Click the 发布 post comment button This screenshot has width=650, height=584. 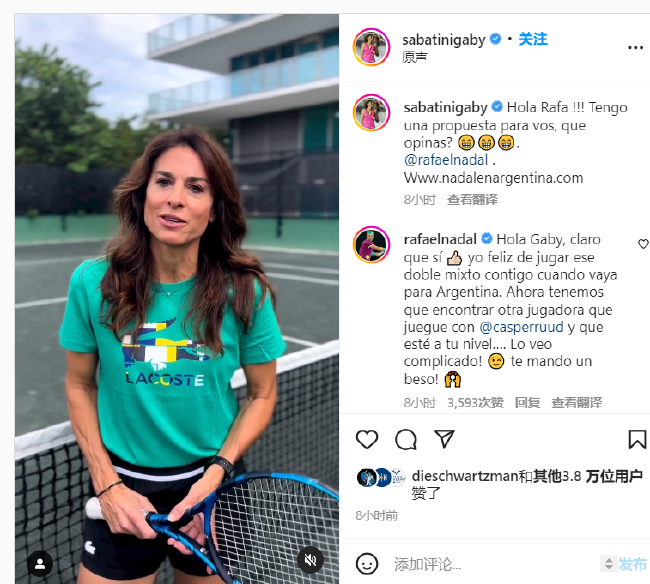click(x=632, y=564)
